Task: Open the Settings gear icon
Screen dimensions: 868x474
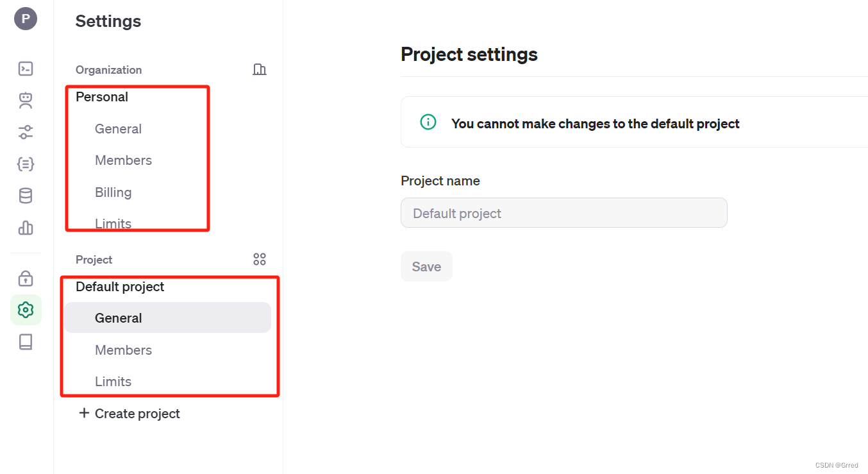Action: coord(26,310)
